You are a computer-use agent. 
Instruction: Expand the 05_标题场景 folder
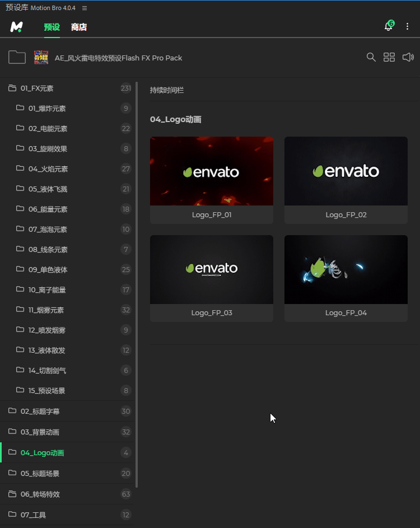tap(67, 474)
